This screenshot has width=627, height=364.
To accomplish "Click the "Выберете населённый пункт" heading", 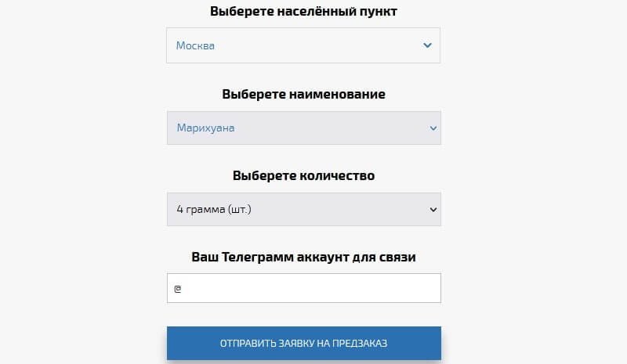I will coord(303,12).
